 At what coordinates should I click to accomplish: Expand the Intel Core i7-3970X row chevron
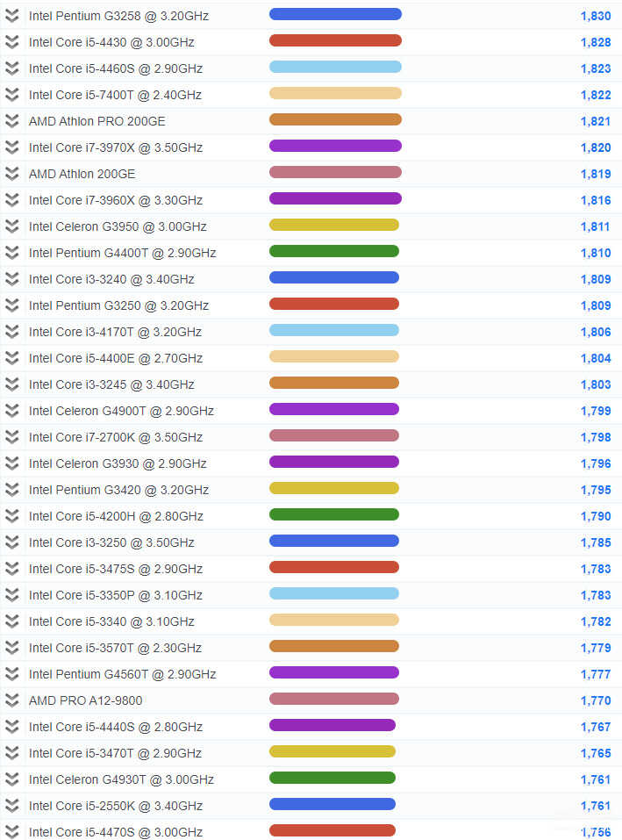click(x=11, y=147)
